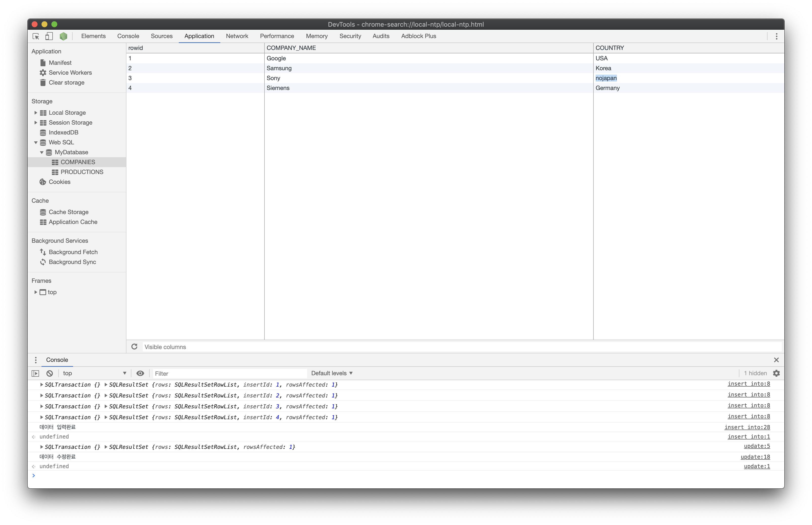Viewport: 812px width, 525px height.
Task: Open the console settings gear
Action: point(776,373)
